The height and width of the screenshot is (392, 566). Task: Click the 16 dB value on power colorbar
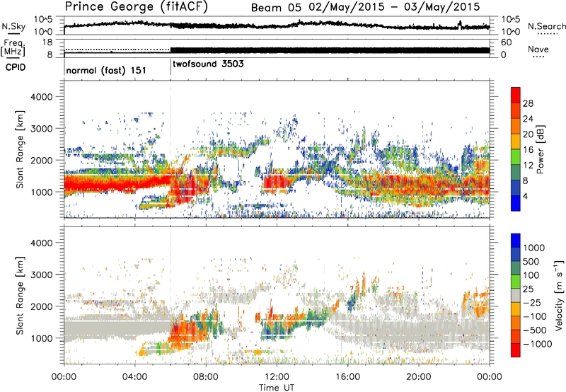pos(528,150)
